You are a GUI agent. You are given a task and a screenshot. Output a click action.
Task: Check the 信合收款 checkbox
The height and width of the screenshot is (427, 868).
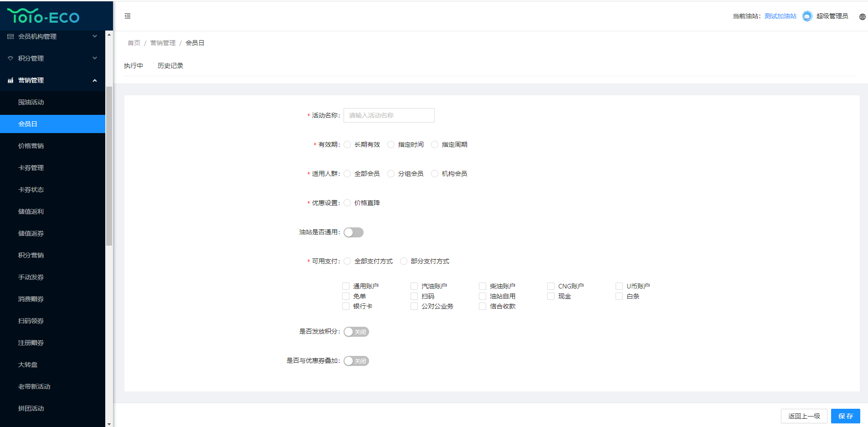coord(483,306)
